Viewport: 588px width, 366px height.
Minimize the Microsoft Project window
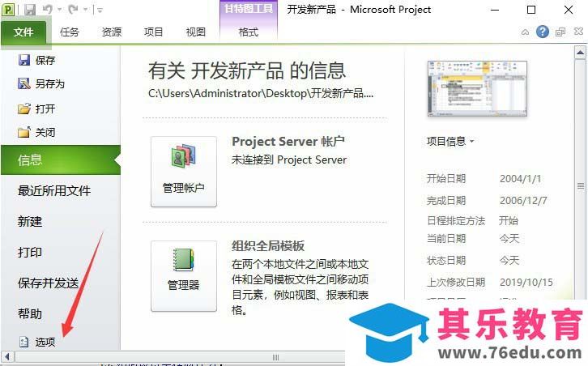(x=495, y=10)
